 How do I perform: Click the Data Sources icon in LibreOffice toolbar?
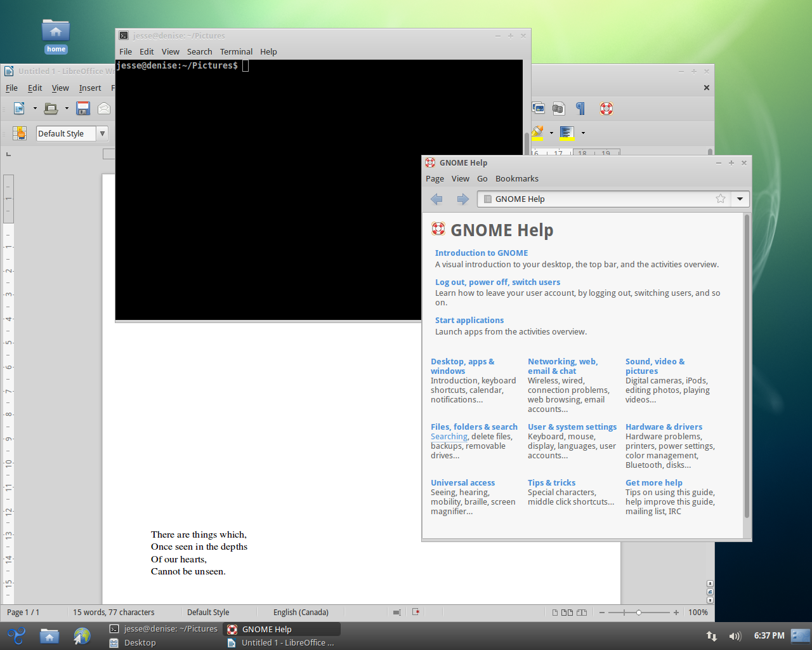(558, 109)
